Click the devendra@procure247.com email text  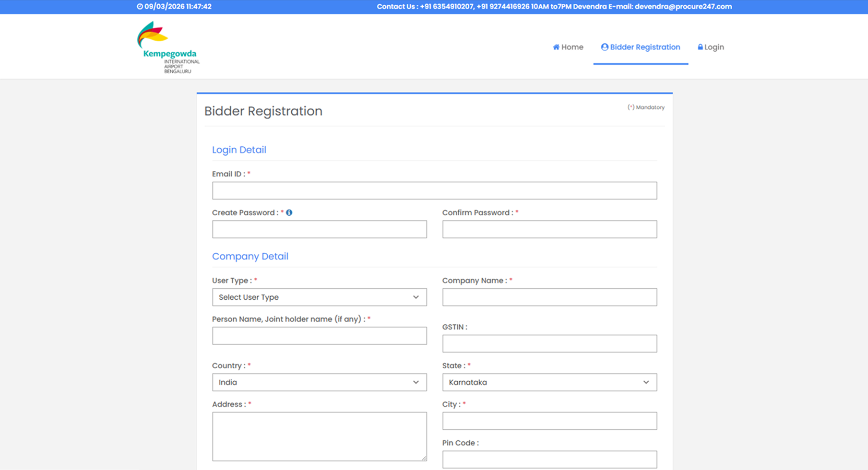pyautogui.click(x=683, y=7)
